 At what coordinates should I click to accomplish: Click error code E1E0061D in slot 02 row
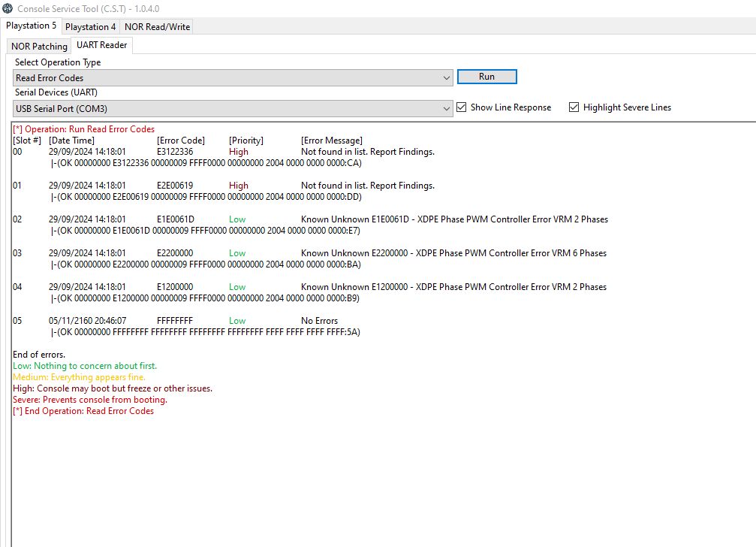176,219
